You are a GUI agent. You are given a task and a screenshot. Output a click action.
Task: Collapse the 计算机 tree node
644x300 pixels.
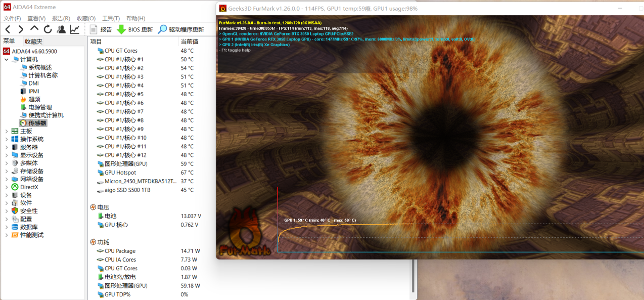pyautogui.click(x=7, y=60)
